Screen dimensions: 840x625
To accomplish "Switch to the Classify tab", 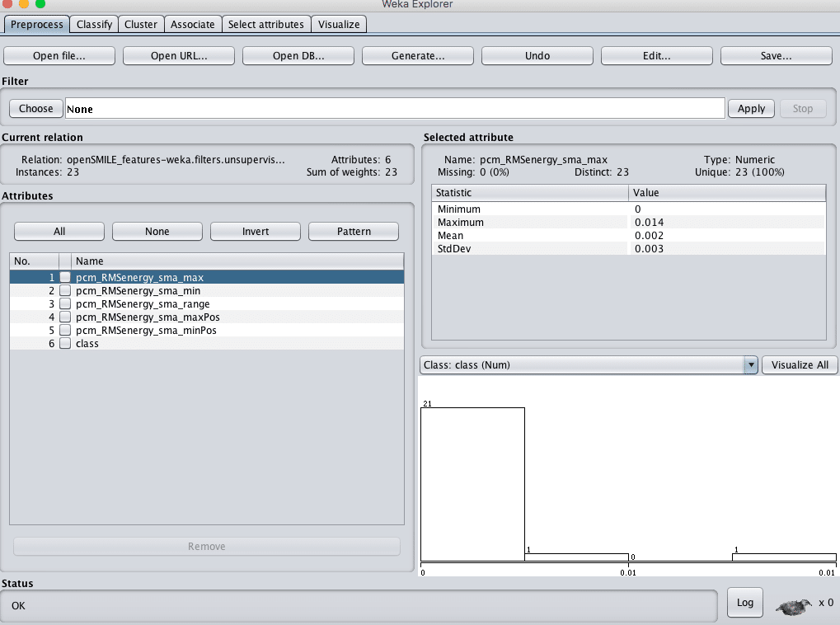I will coord(94,25).
